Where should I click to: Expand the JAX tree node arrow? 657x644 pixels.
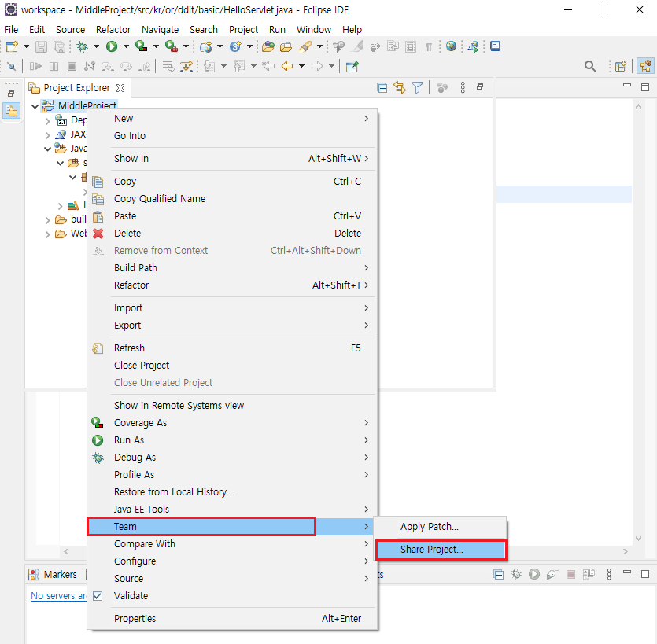point(47,134)
